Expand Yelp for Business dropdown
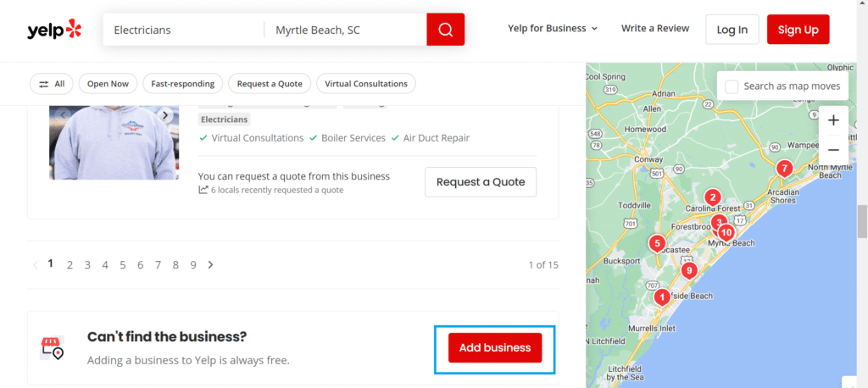The image size is (868, 388). point(553,28)
